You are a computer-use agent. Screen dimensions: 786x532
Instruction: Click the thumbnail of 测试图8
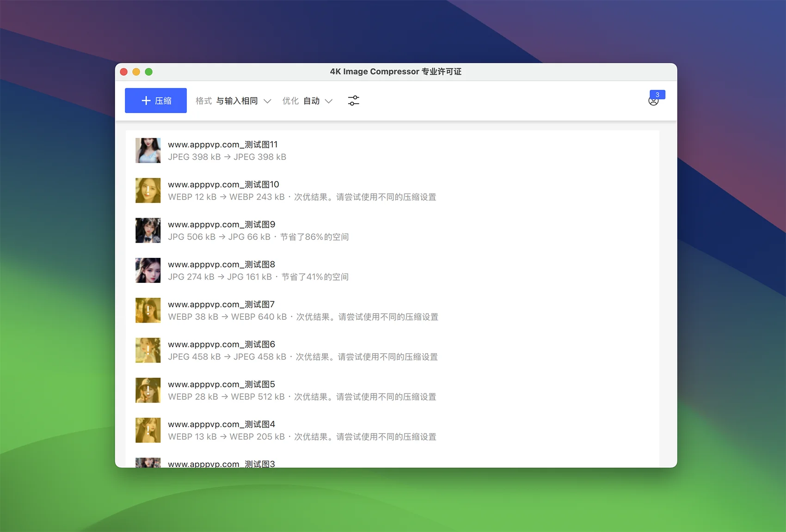click(148, 270)
